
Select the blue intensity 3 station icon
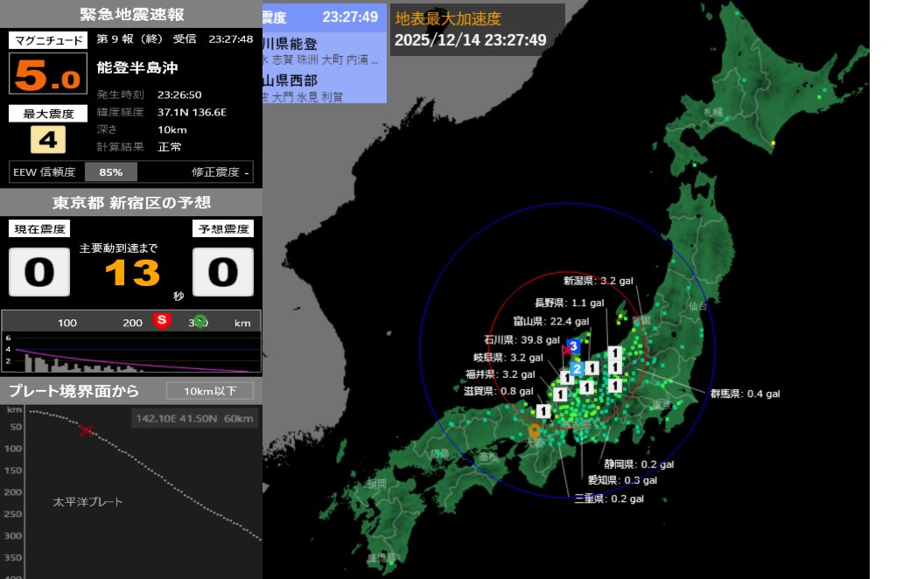573,346
